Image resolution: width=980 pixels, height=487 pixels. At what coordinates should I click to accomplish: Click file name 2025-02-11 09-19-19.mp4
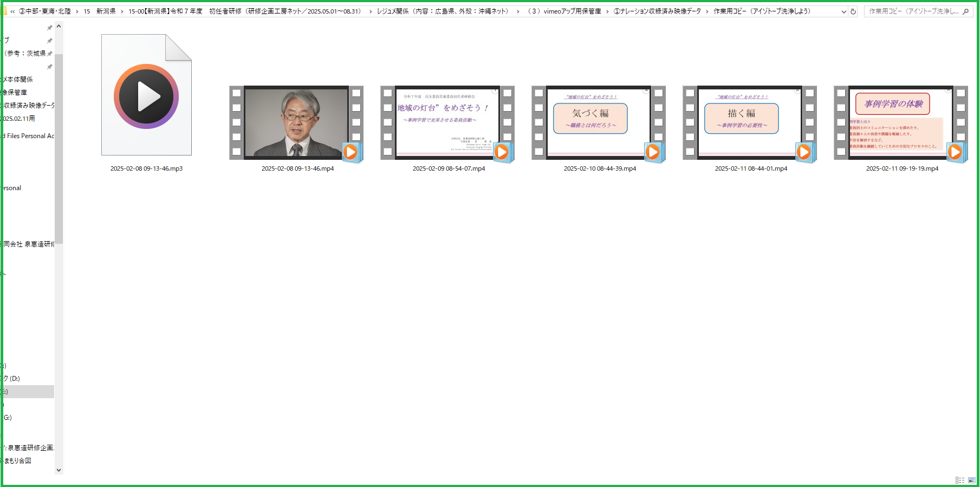pos(902,168)
